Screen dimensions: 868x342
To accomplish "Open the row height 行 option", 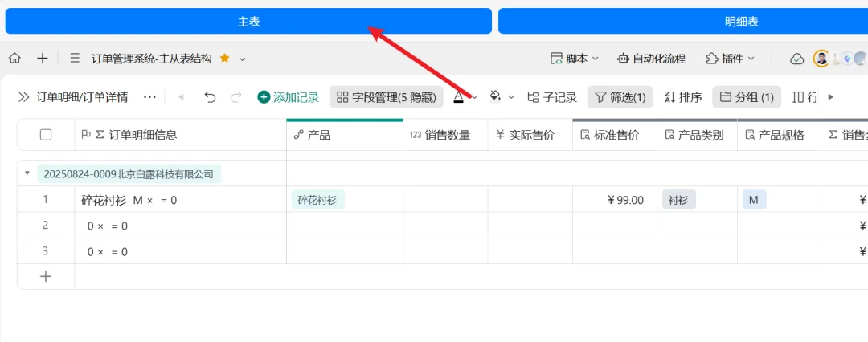I will pyautogui.click(x=805, y=97).
